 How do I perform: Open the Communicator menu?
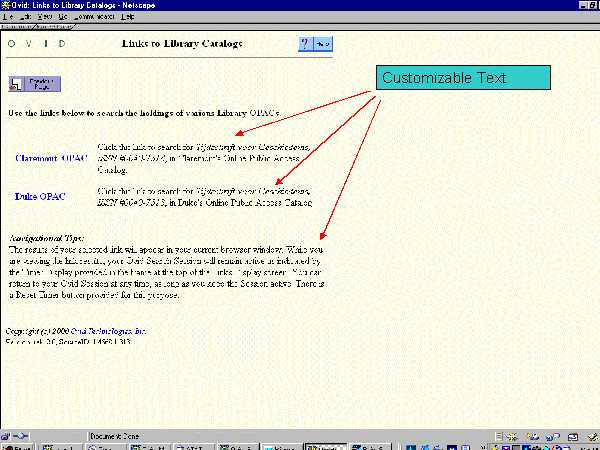pyautogui.click(x=94, y=17)
